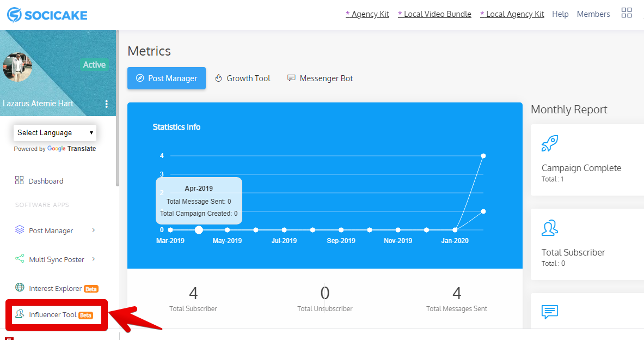Open the Members link in header
Screen dimensions: 644x340
tap(593, 14)
